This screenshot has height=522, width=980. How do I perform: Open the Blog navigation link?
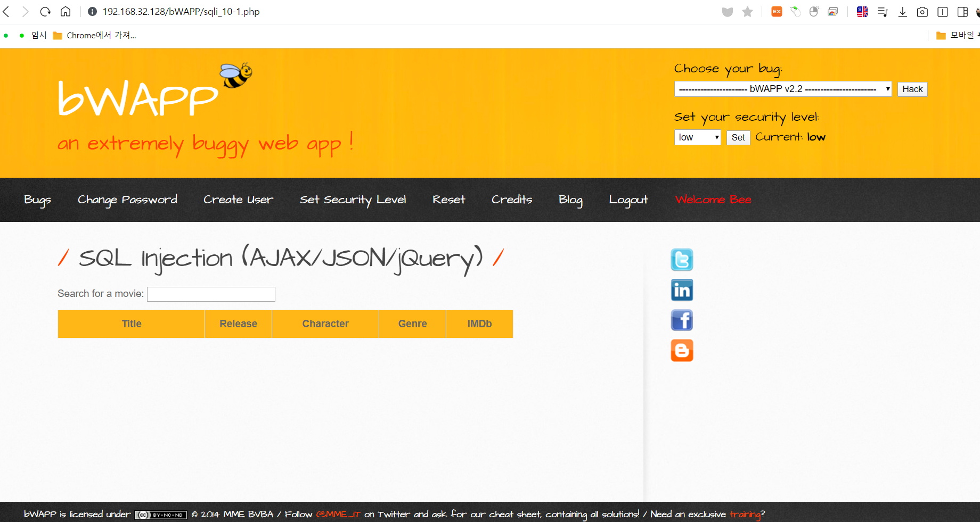[570, 200]
